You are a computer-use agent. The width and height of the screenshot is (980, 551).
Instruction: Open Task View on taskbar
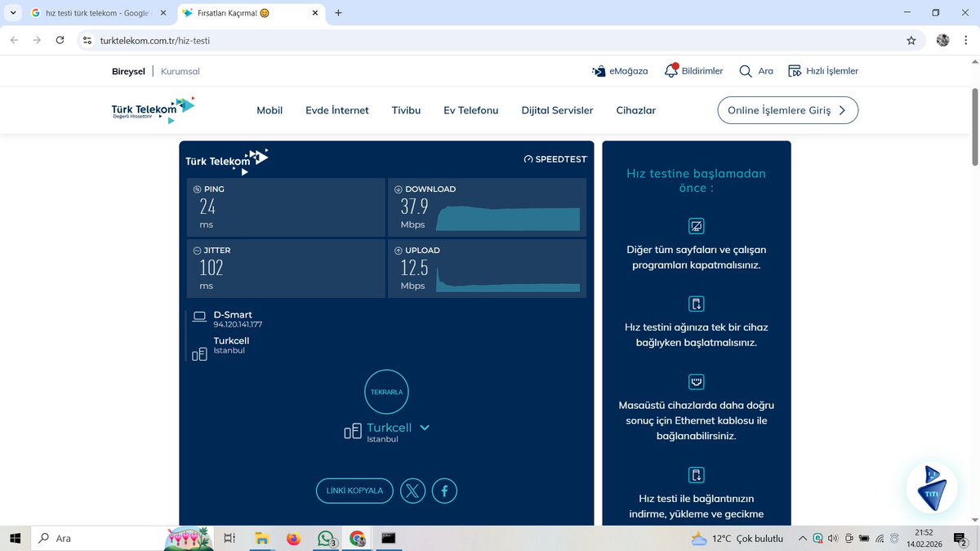click(x=229, y=538)
